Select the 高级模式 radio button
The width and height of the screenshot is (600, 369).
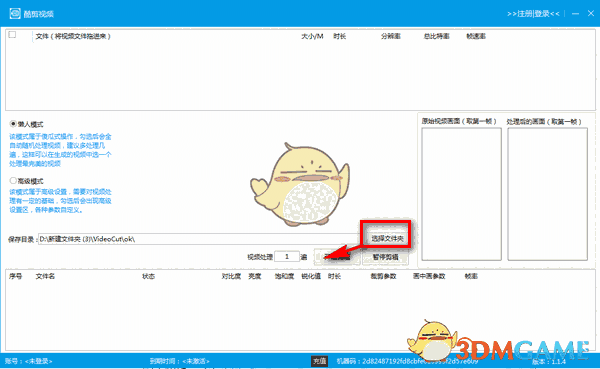13,181
